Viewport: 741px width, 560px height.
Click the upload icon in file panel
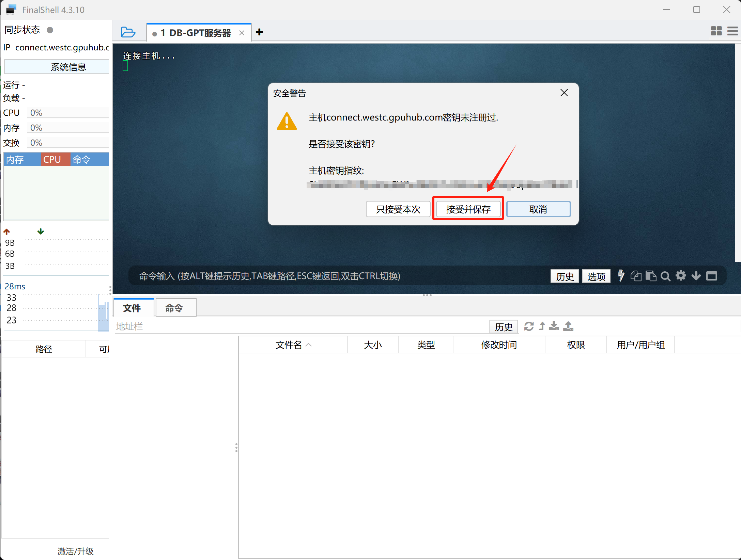(568, 326)
